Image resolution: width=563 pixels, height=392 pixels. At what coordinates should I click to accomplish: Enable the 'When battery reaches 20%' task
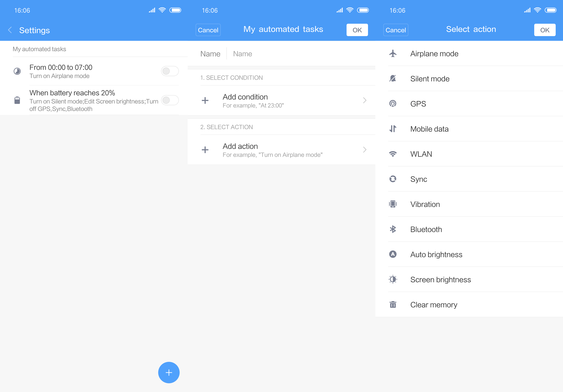pos(170,100)
